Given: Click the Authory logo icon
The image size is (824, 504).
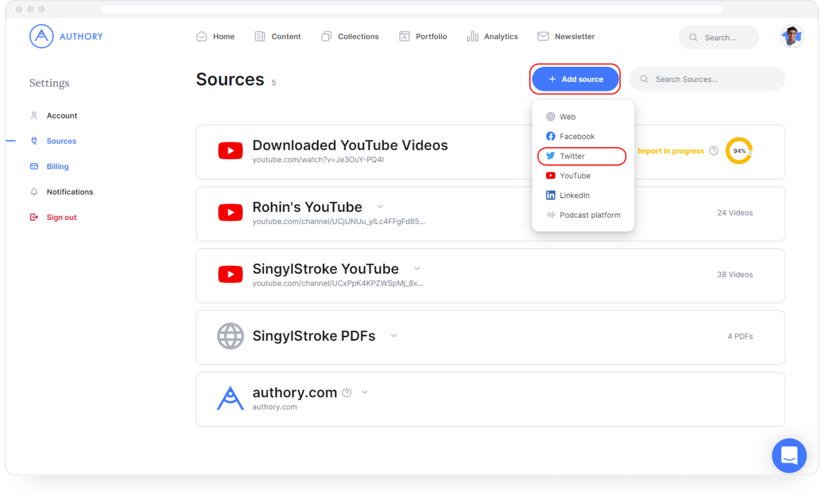Looking at the screenshot, I should coord(41,37).
